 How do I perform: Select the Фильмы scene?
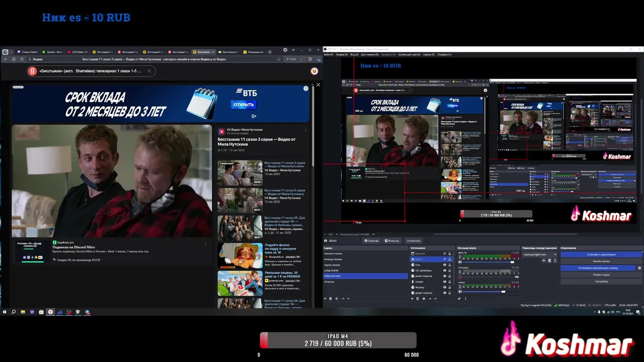[x=365, y=282]
